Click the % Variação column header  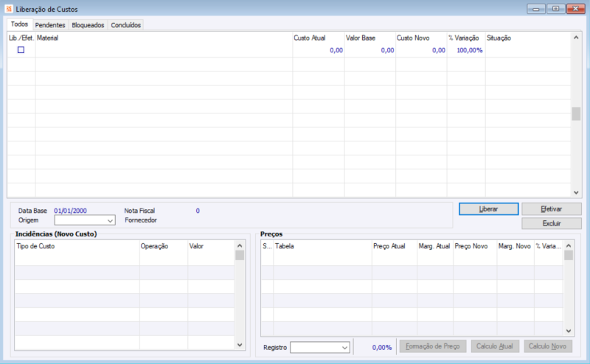click(466, 38)
